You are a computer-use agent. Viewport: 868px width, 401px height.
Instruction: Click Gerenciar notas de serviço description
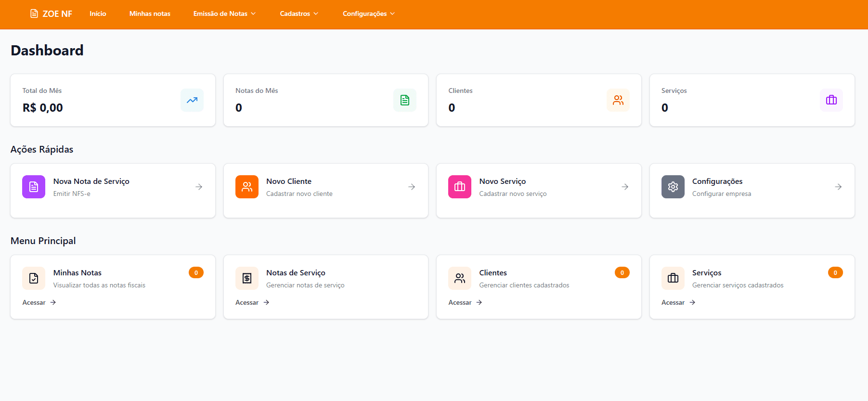coord(305,285)
